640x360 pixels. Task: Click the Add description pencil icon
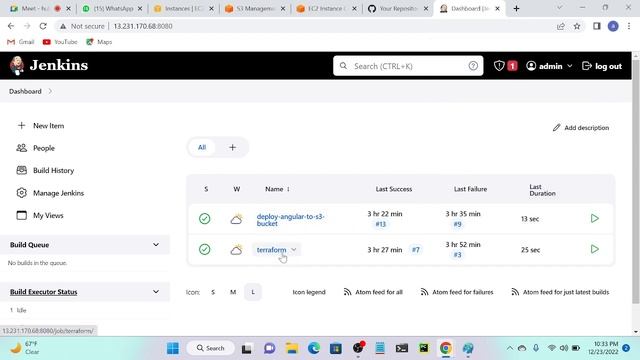(556, 128)
